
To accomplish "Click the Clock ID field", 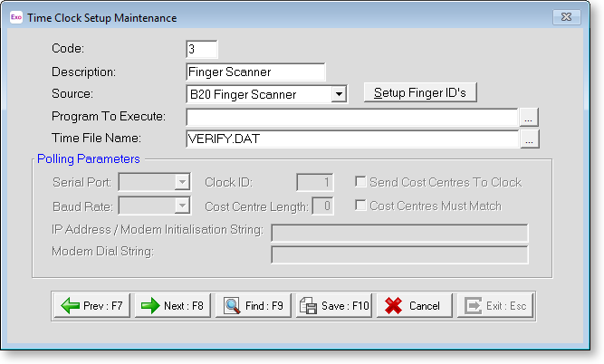I will (x=316, y=182).
